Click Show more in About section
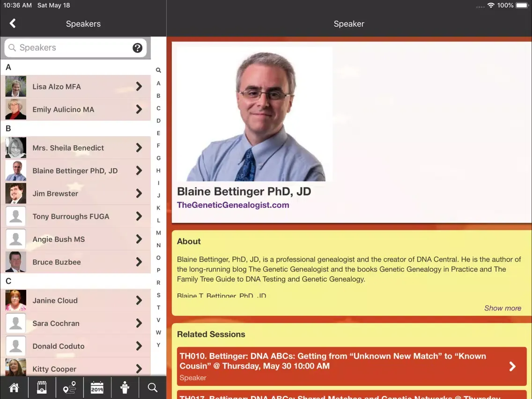This screenshot has height=399, width=532. pos(502,308)
